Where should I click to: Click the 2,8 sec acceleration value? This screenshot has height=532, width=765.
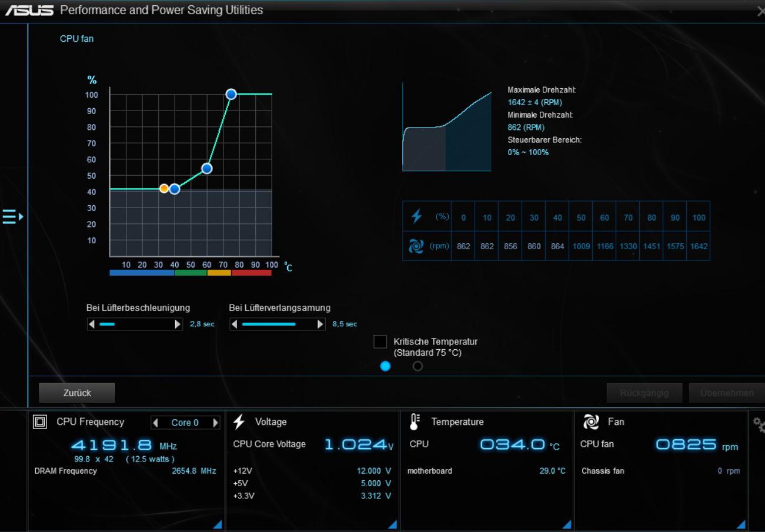[x=202, y=324]
